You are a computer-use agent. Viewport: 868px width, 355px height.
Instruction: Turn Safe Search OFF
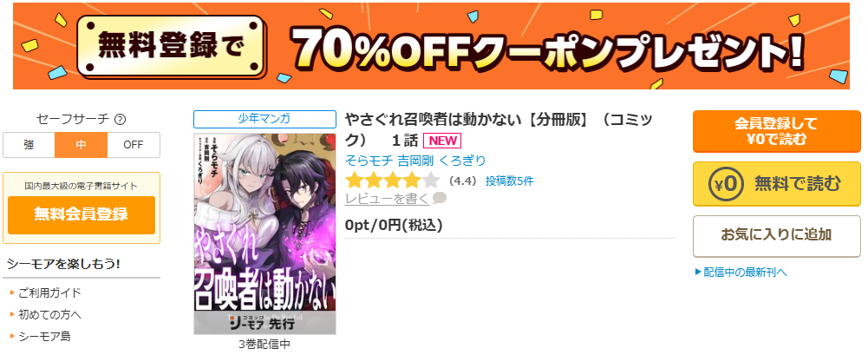pyautogui.click(x=134, y=145)
